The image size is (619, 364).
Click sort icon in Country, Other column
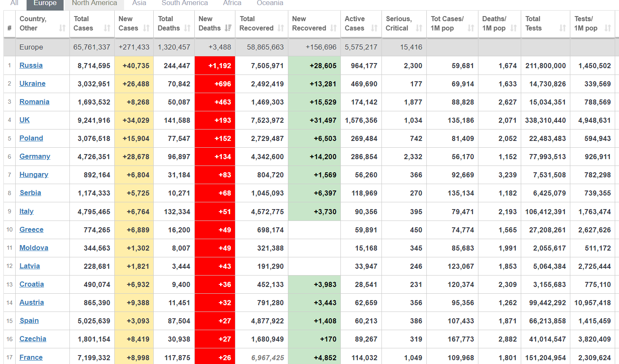click(x=62, y=28)
